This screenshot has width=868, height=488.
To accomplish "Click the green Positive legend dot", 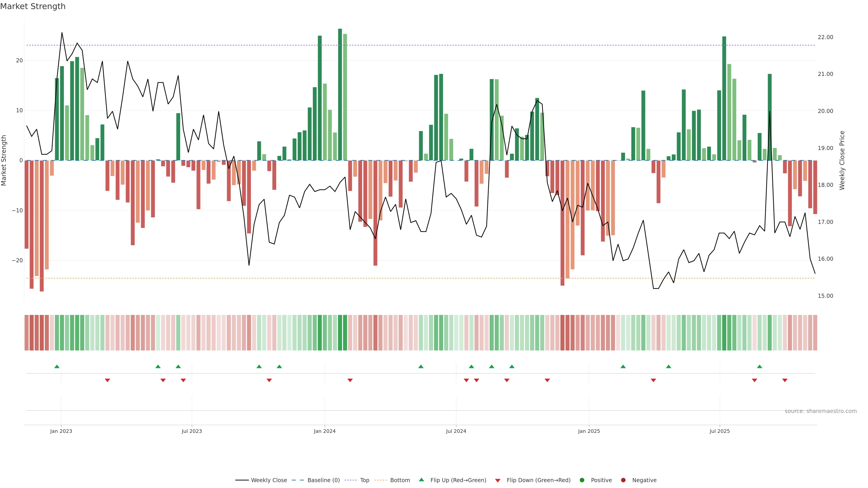I will [582, 480].
